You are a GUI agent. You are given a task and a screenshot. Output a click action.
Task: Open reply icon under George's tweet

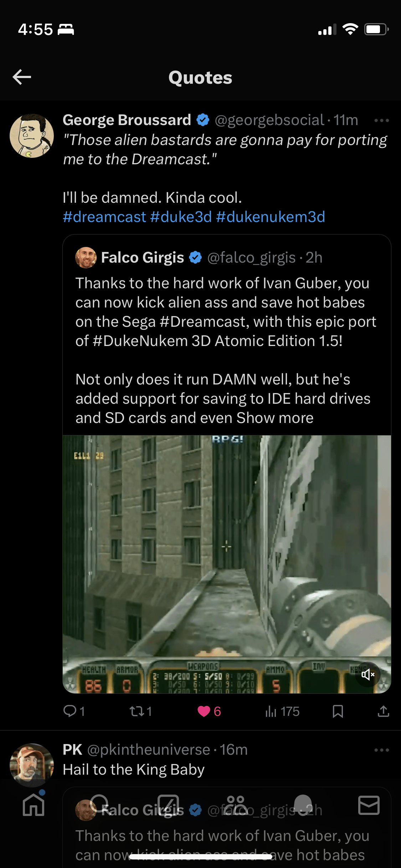(70, 711)
